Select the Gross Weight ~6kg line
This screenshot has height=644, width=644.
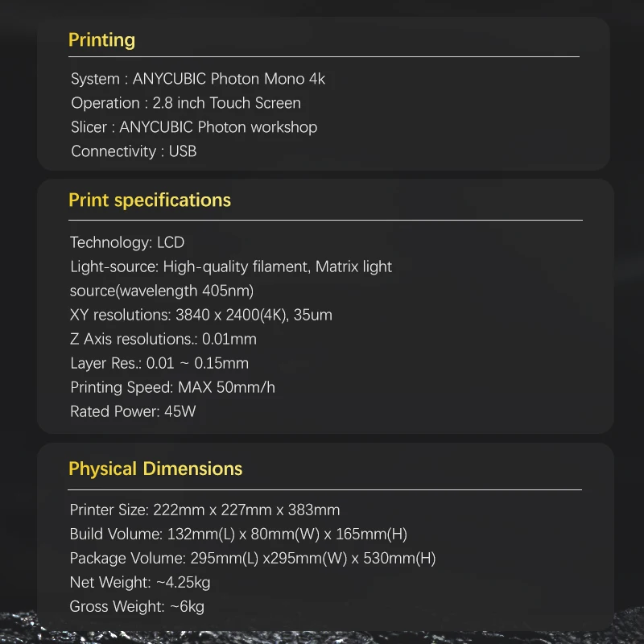(x=137, y=606)
